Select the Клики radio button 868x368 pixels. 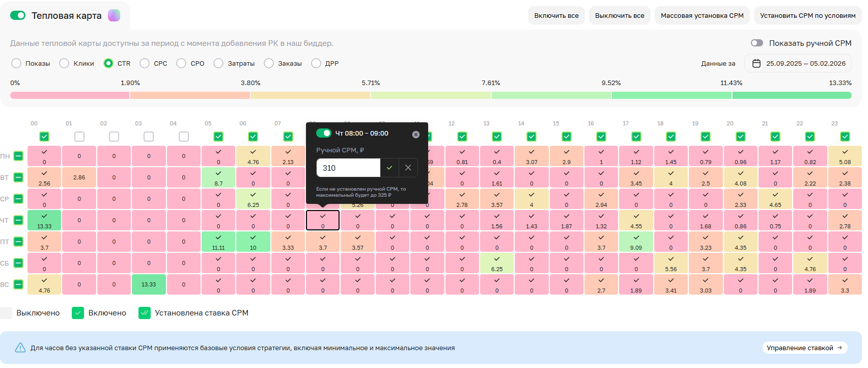click(x=64, y=63)
